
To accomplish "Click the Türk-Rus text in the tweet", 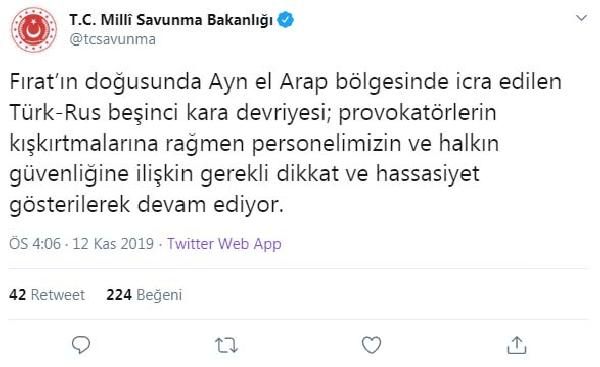I will [55, 113].
